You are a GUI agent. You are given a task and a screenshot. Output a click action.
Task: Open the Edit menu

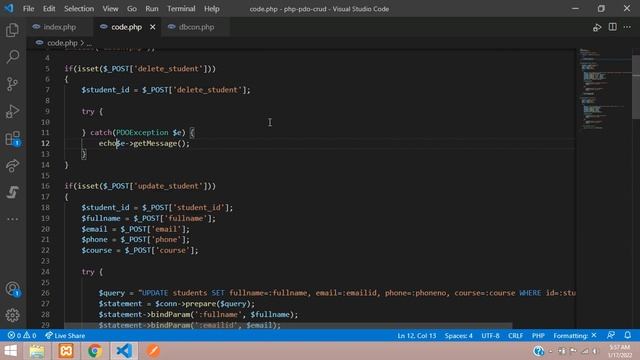pos(49,9)
